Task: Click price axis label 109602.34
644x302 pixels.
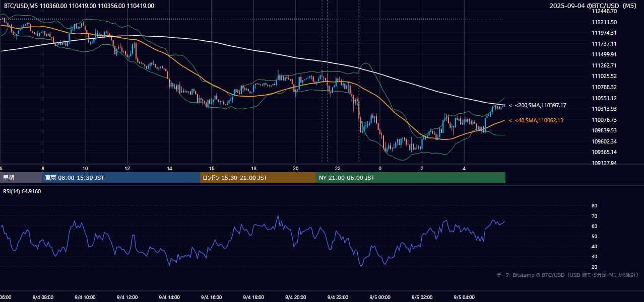Action: (x=604, y=141)
